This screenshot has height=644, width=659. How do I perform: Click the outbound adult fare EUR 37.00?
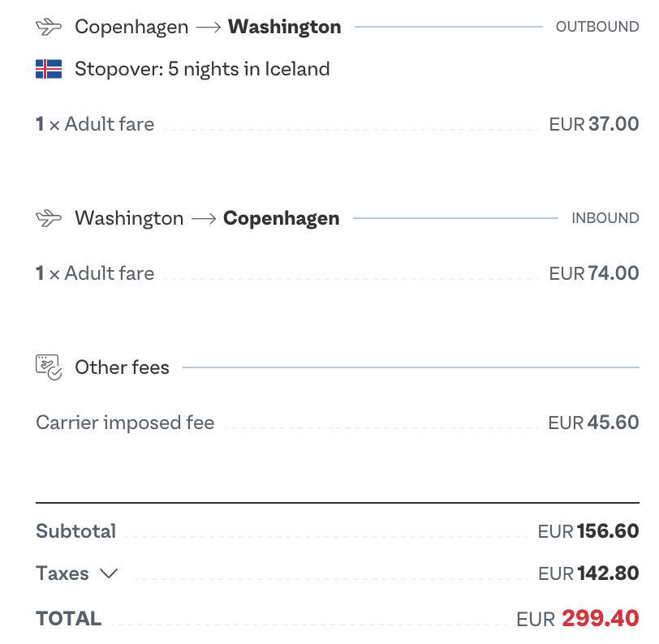(594, 124)
